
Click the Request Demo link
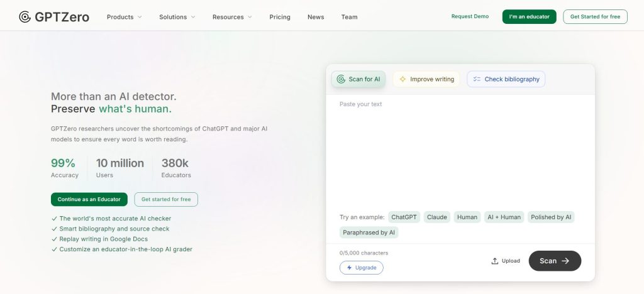[x=470, y=16]
